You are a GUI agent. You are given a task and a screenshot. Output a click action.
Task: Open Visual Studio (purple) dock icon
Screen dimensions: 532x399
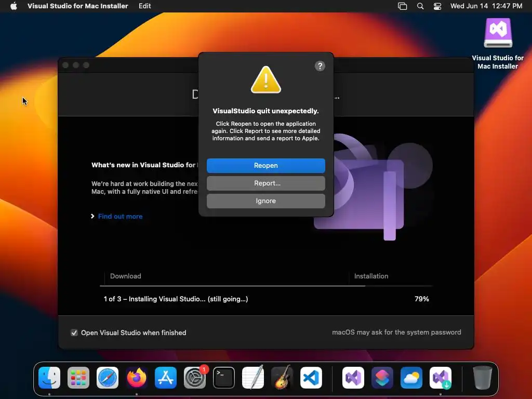click(x=353, y=377)
